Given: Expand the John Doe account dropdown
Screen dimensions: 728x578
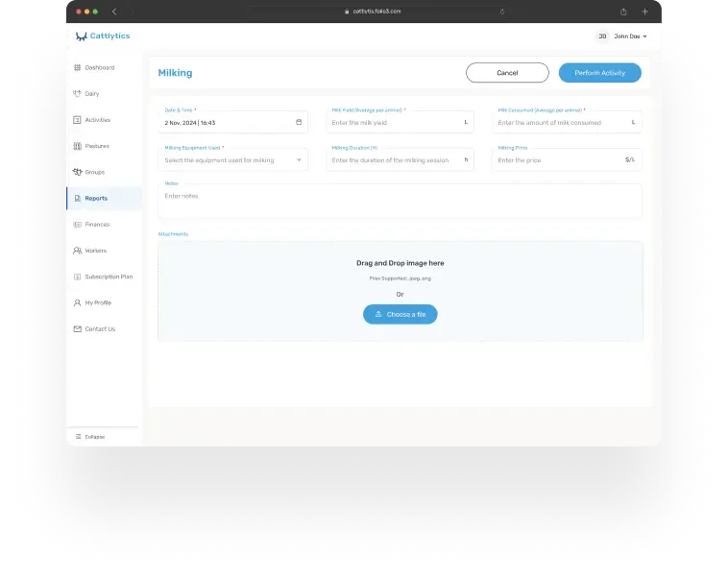Looking at the screenshot, I should click(x=630, y=36).
